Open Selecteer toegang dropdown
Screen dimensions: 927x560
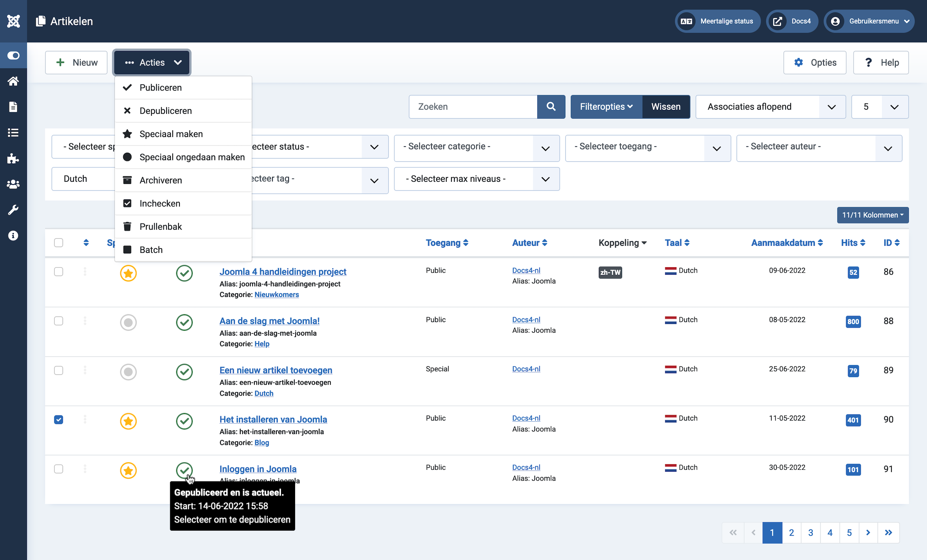click(x=648, y=148)
